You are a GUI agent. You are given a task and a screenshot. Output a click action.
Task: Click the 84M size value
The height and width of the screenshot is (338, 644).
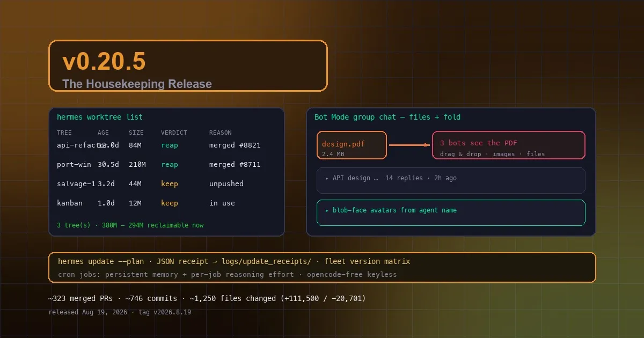click(135, 145)
